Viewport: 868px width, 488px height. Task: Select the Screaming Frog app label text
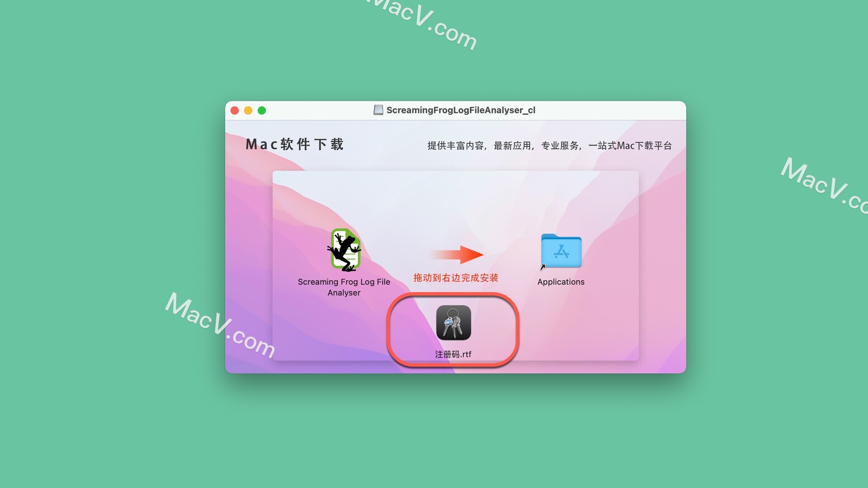[344, 286]
